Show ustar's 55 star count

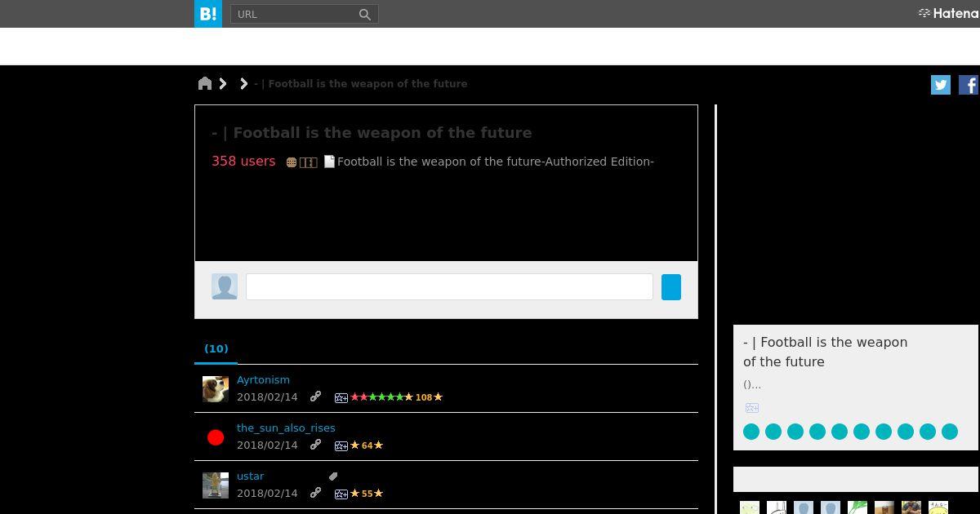tap(367, 494)
